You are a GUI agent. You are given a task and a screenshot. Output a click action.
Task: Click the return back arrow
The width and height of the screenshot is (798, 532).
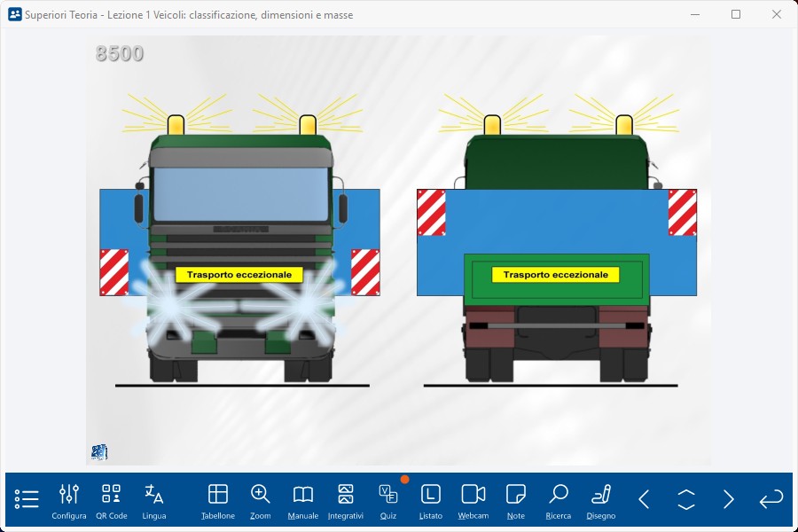(771, 499)
